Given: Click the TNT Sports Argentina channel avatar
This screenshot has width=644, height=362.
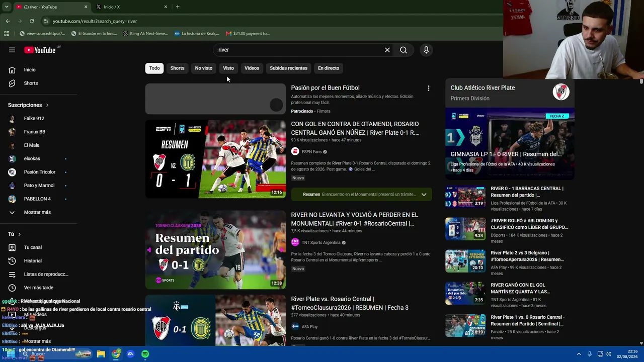Looking at the screenshot, I should (295, 242).
